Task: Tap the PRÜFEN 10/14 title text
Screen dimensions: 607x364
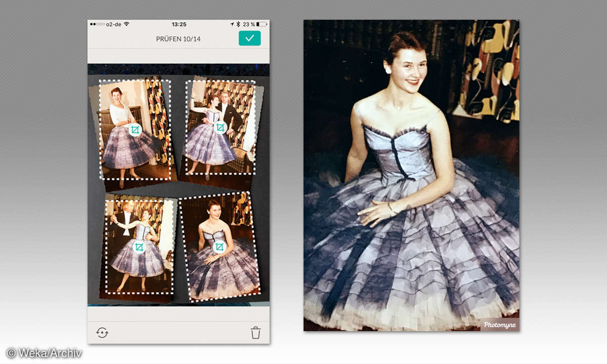Action: (178, 39)
